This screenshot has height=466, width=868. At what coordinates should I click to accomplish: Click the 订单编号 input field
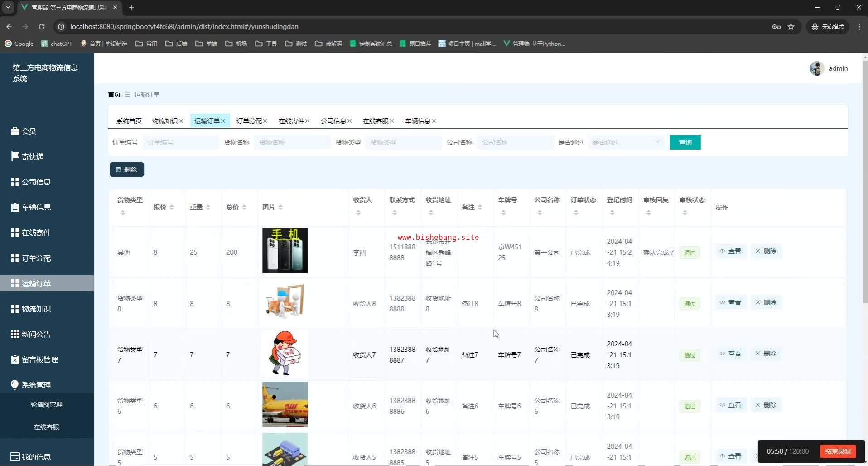[x=180, y=142]
